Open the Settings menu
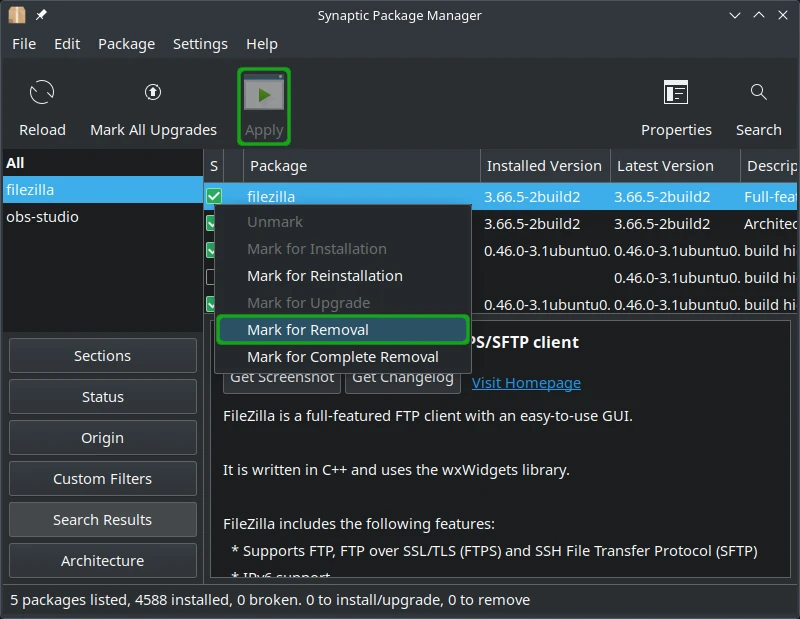 click(200, 44)
